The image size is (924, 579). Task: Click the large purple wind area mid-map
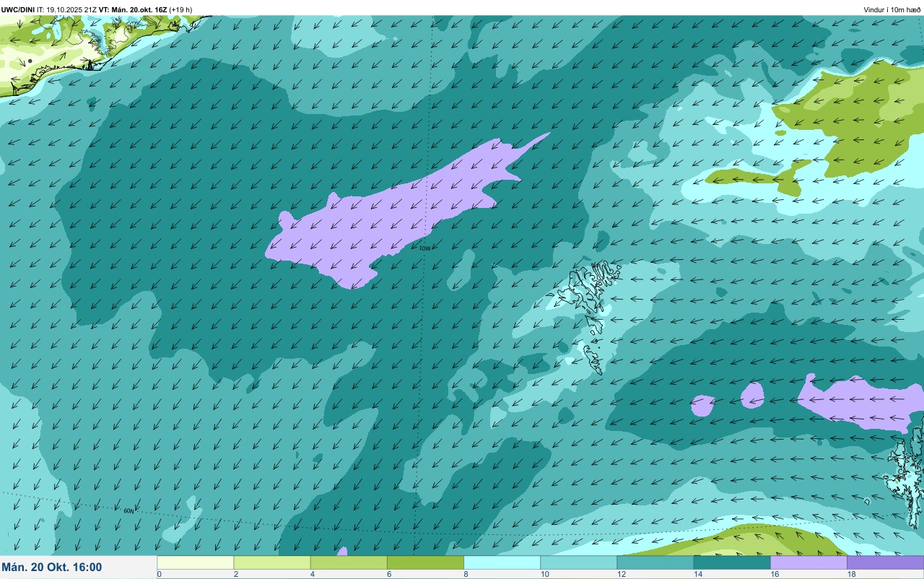tap(390, 217)
